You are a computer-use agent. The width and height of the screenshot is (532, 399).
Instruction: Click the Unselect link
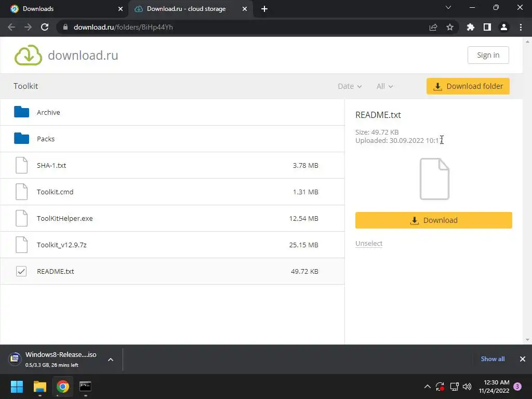point(369,243)
